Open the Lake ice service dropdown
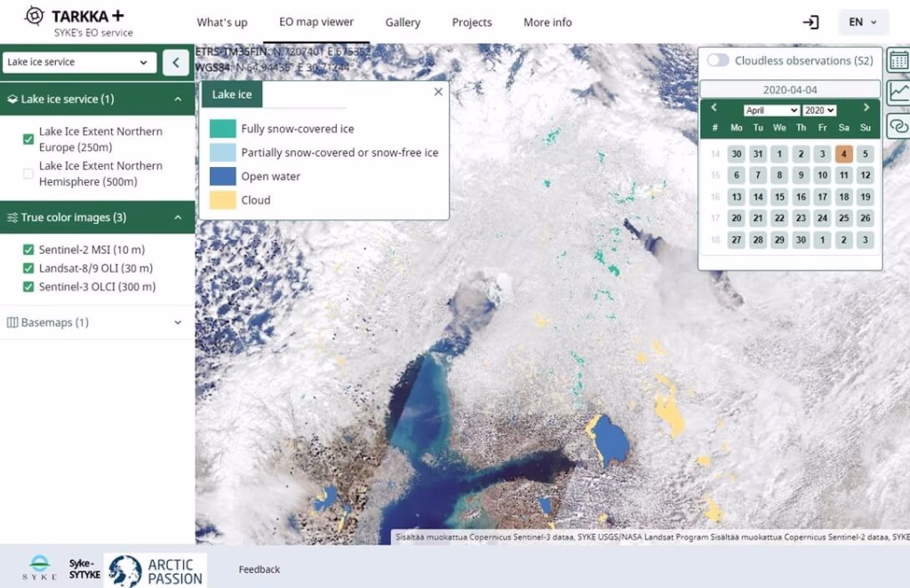Viewport: 910px width, 588px height. pos(79,62)
